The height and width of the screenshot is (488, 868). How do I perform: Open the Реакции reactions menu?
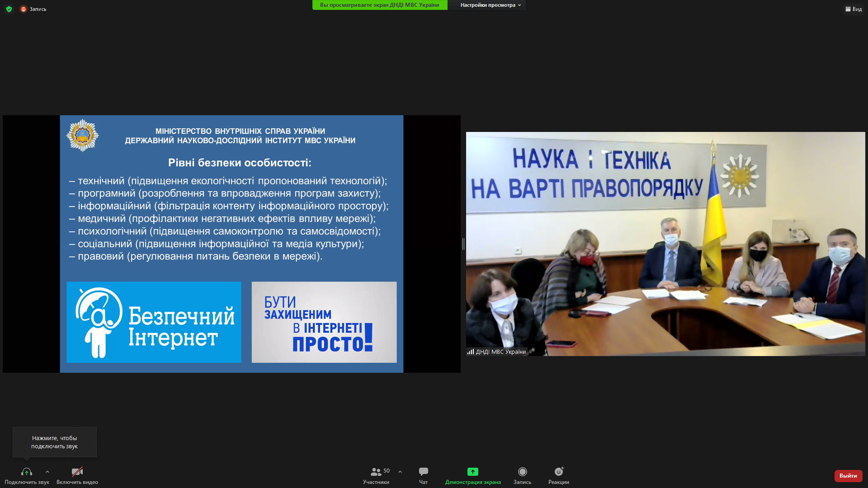pyautogui.click(x=559, y=475)
